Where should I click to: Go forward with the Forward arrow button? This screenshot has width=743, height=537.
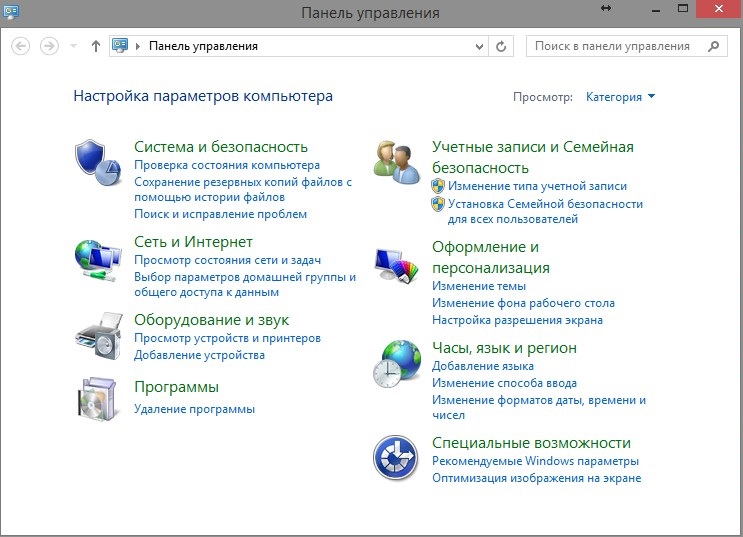click(x=49, y=46)
